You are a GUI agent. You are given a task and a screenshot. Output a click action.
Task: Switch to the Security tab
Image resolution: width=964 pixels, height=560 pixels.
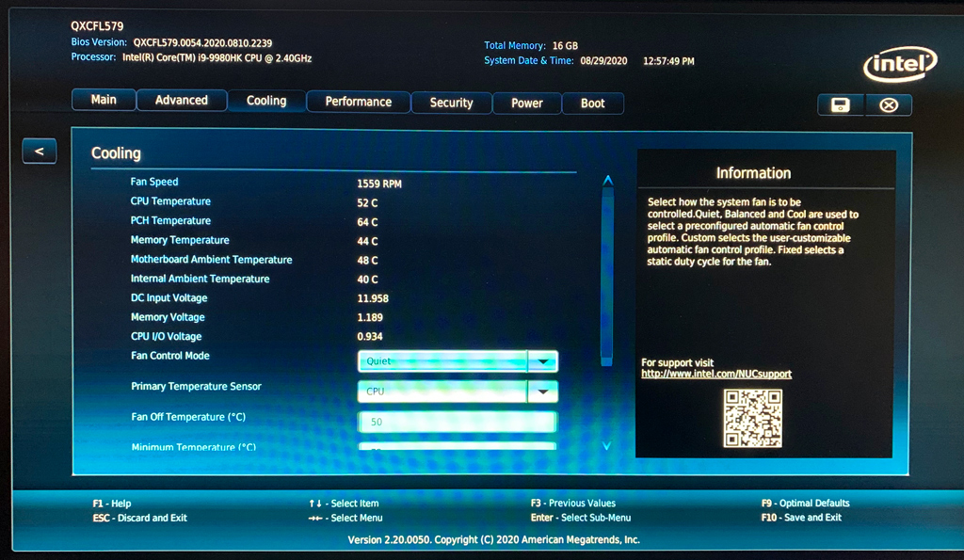tap(451, 103)
